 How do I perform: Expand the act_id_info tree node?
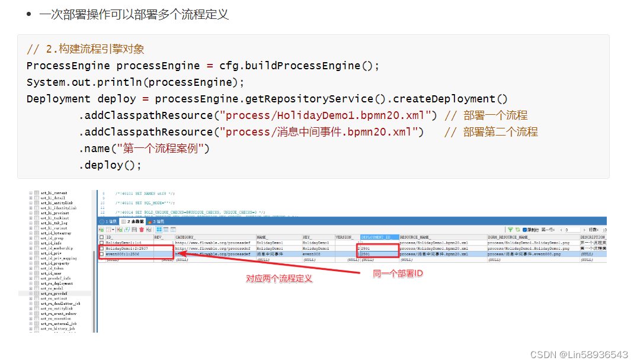click(x=30, y=243)
